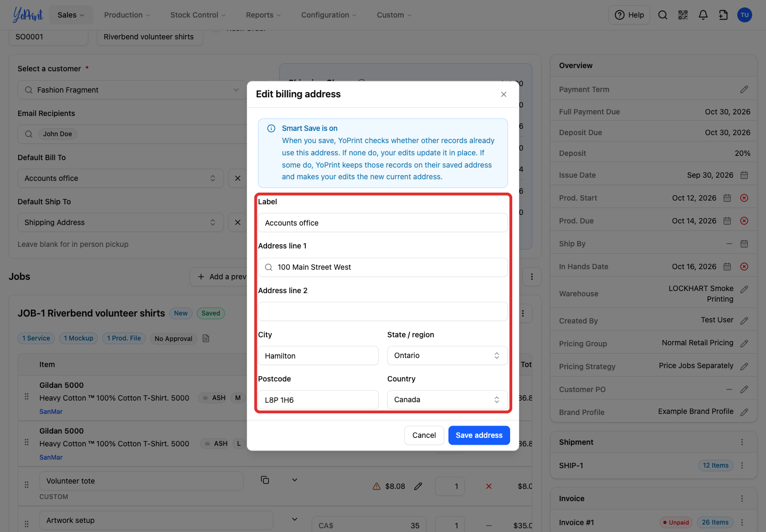Screen dimensions: 766x532
Task: Edit the Pricing Strategy pencil icon
Action: (x=744, y=366)
